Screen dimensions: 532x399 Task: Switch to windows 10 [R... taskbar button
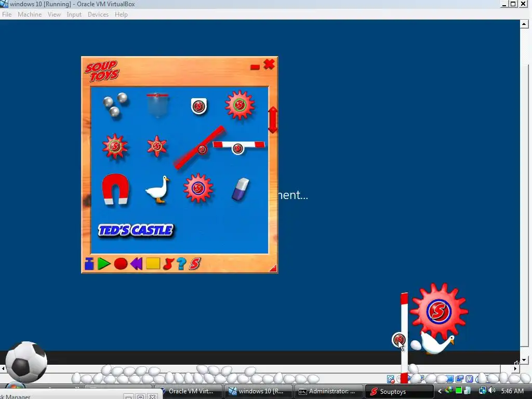pos(258,391)
